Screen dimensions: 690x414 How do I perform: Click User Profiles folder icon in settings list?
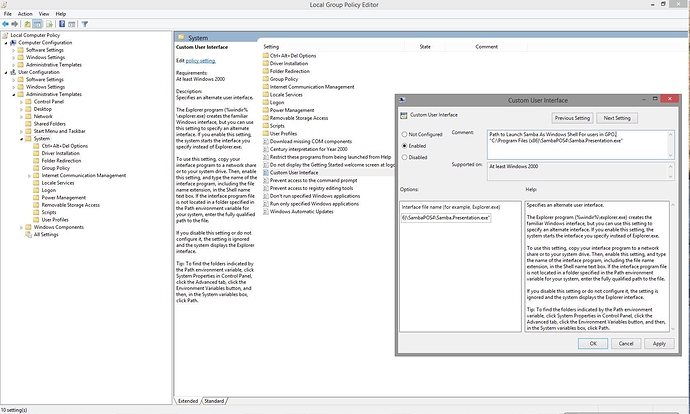coord(266,133)
